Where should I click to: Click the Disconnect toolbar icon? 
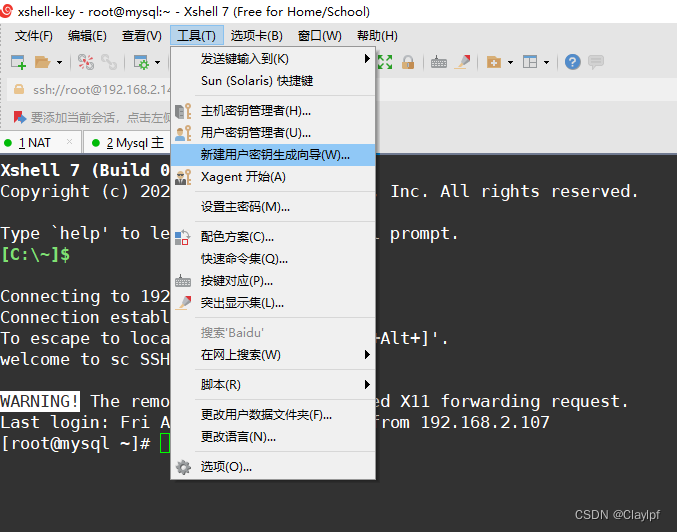click(85, 62)
